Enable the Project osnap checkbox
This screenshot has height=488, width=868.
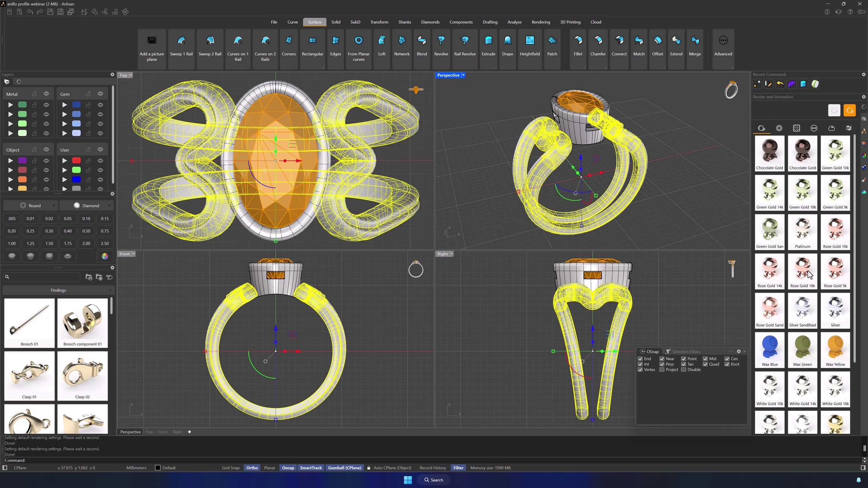662,370
